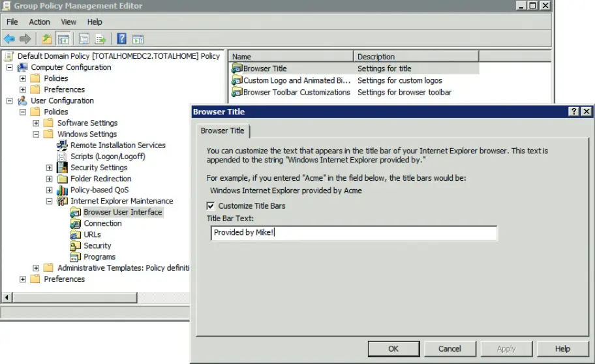595x364 pixels.
Task: Click the blue Help toolbar icon
Action: tap(122, 39)
